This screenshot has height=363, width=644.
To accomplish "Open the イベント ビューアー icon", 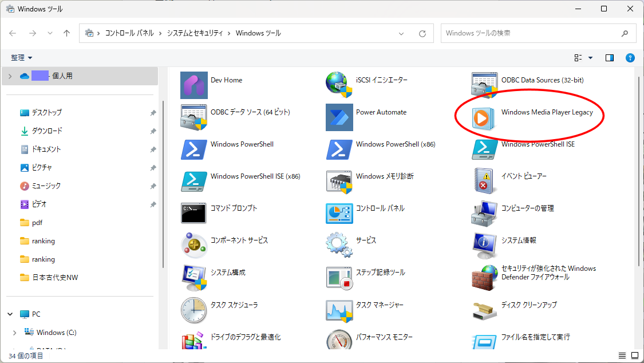I will (x=484, y=181).
